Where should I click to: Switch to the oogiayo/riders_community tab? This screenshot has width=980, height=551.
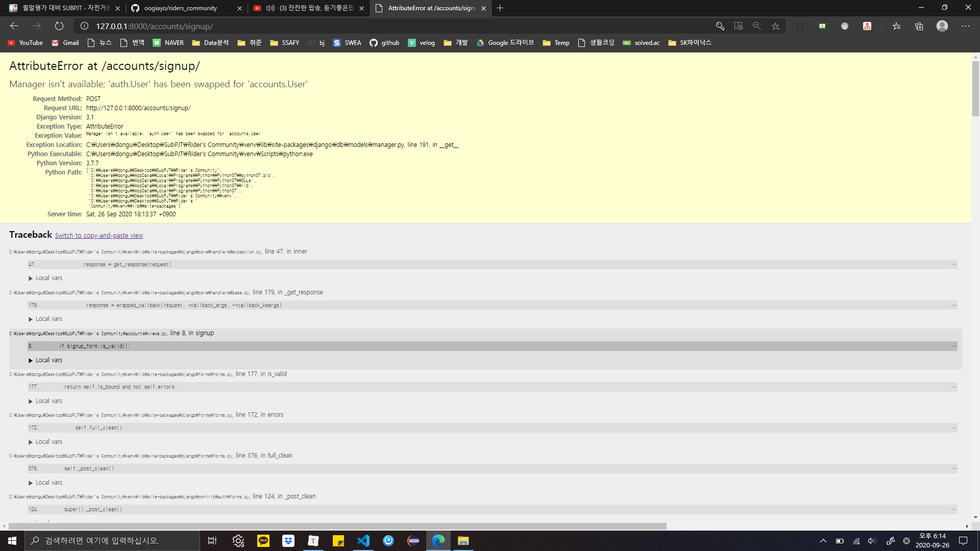pyautogui.click(x=180, y=8)
